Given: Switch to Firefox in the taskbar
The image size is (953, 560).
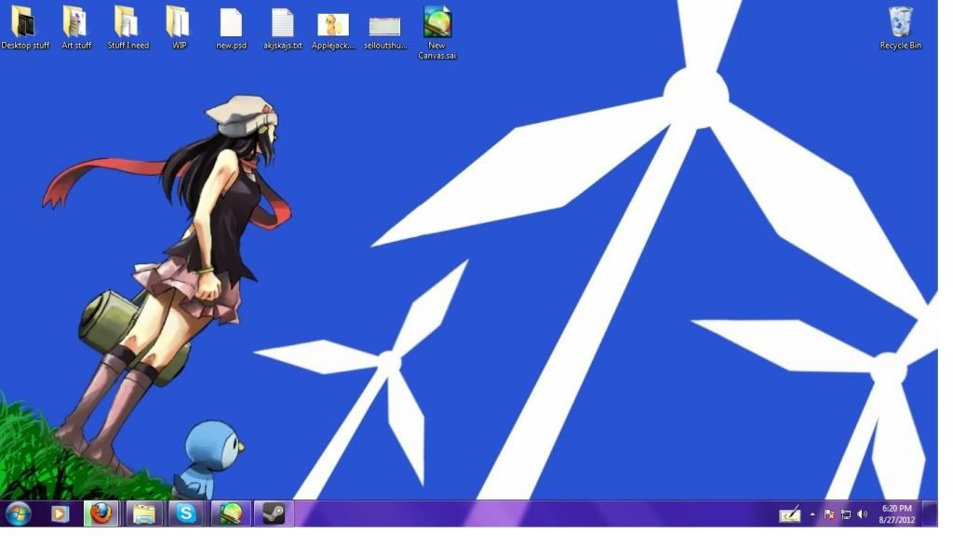Looking at the screenshot, I should click(x=101, y=514).
